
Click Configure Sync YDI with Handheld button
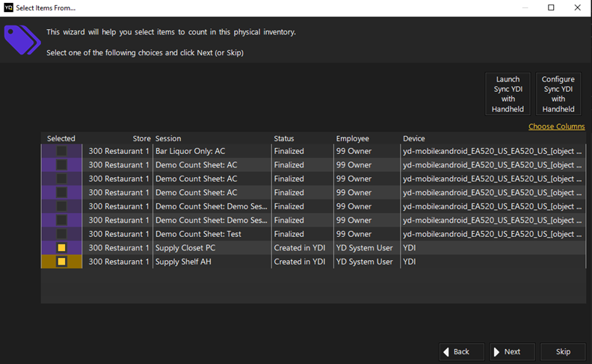tap(558, 94)
